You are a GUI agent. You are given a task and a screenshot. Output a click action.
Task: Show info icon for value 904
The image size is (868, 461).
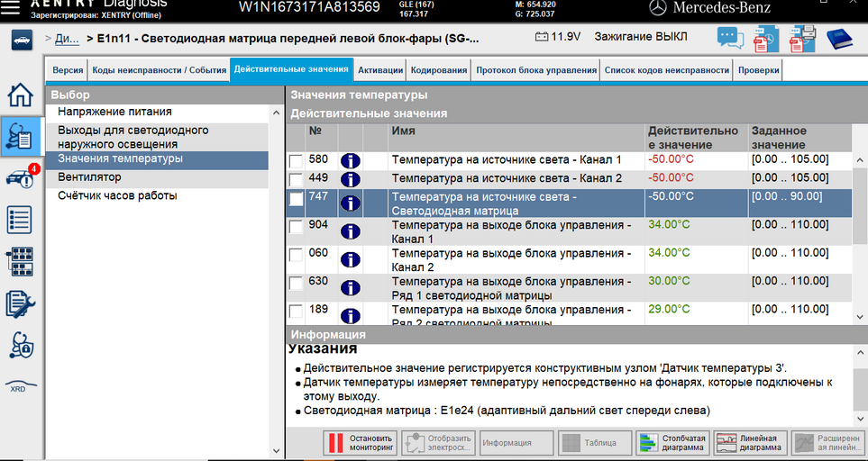[351, 231]
